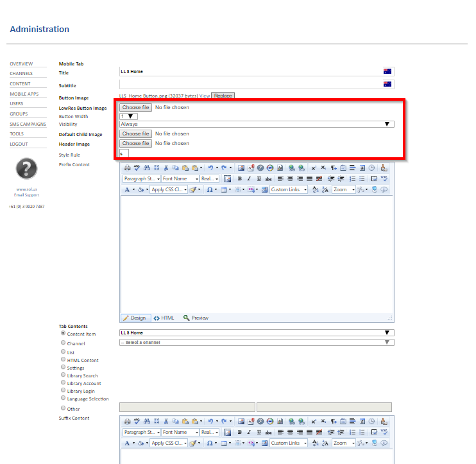Viewport: 476px width, 464px height.
Task: Apply subscript in Prefix Content editor
Action: click(323, 168)
